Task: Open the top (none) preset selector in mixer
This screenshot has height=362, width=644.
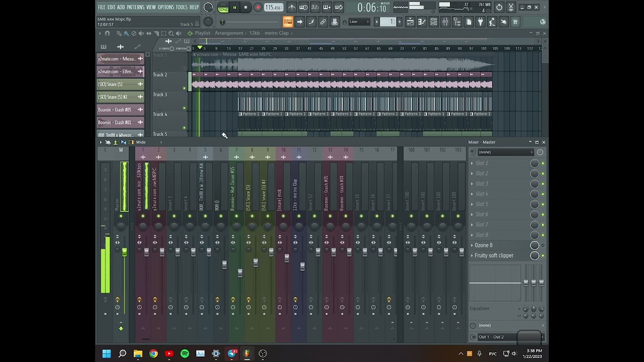Action: [506, 152]
